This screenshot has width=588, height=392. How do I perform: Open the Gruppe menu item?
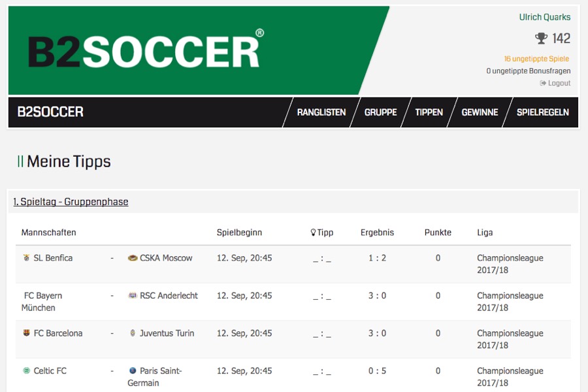tap(381, 112)
